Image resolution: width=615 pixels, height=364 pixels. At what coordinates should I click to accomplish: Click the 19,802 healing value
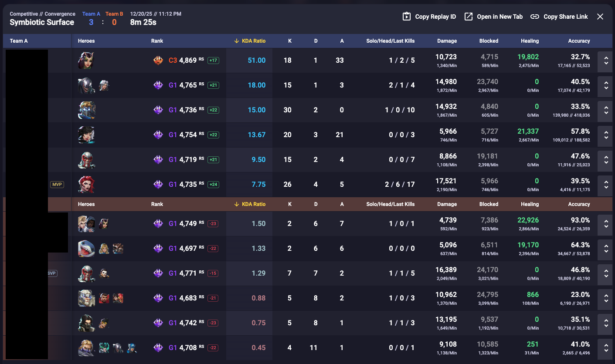click(x=528, y=57)
